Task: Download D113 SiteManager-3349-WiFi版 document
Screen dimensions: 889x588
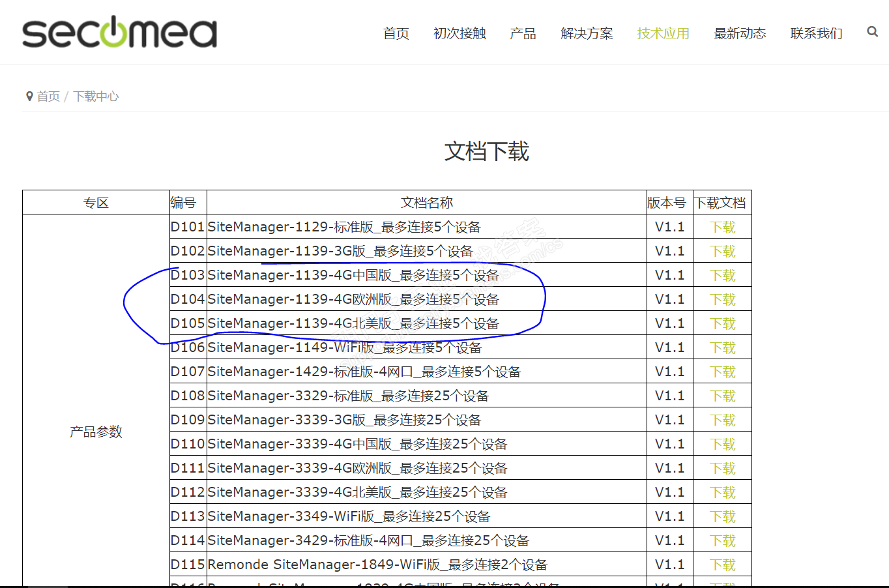Action: point(722,516)
